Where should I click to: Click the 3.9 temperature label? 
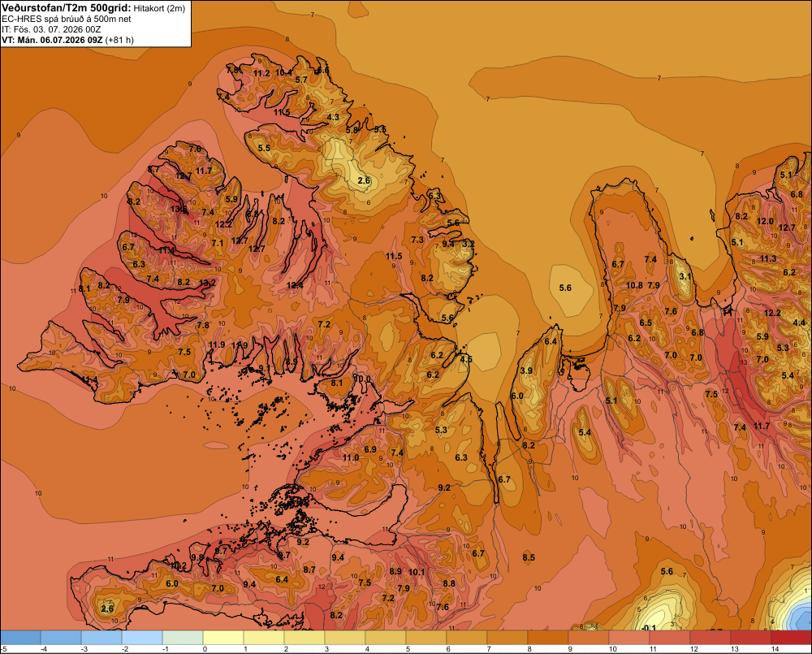[526, 370]
